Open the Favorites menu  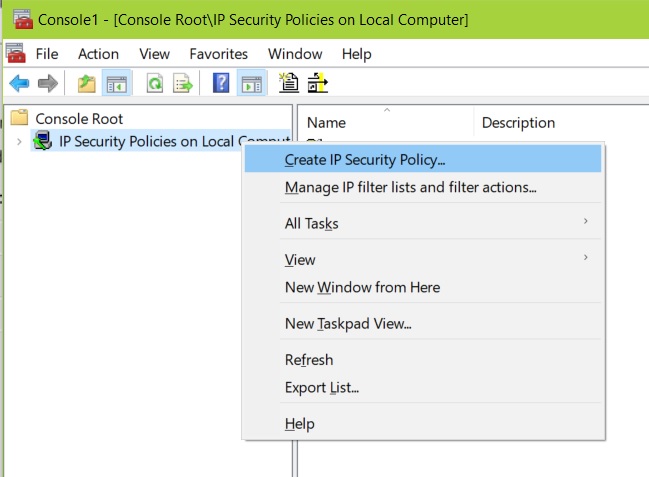219,54
